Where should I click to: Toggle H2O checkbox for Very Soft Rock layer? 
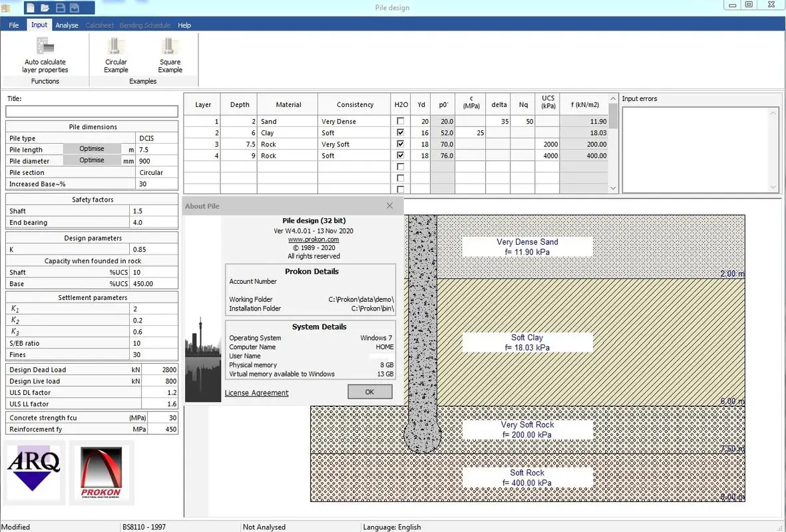(x=400, y=144)
